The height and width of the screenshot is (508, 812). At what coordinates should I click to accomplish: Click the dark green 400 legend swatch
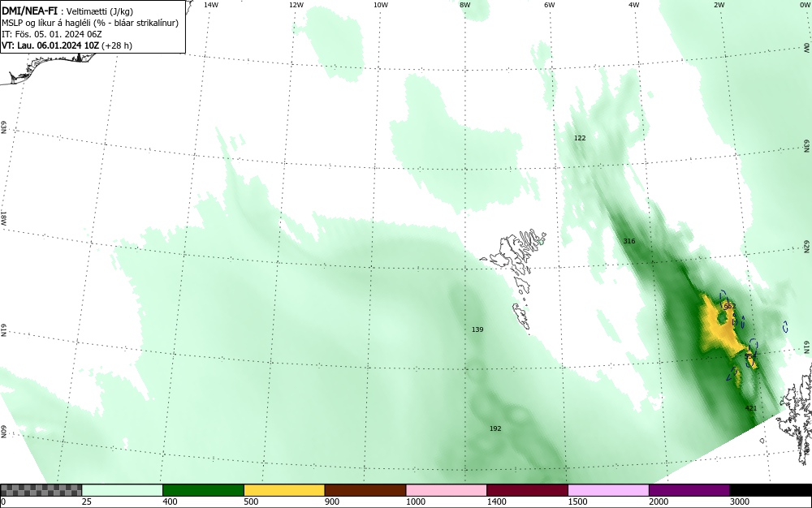[203, 490]
